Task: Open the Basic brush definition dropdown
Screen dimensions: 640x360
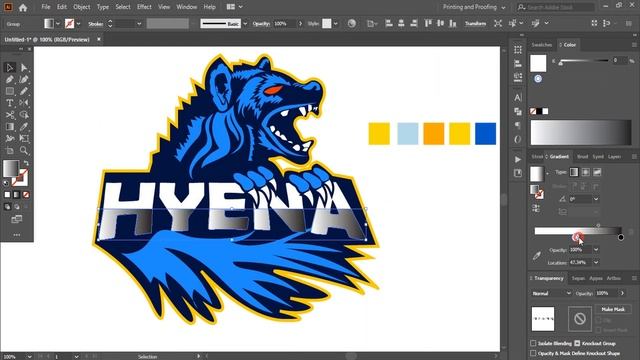Action: 245,24
